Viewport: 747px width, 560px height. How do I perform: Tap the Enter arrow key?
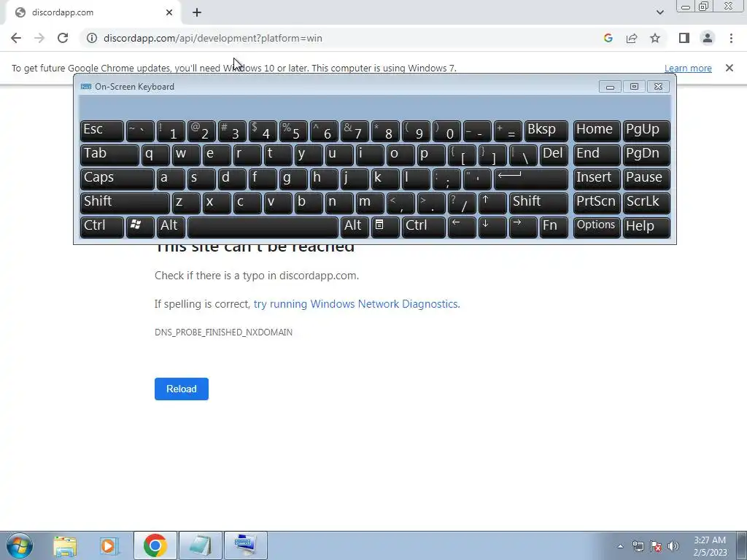click(531, 179)
